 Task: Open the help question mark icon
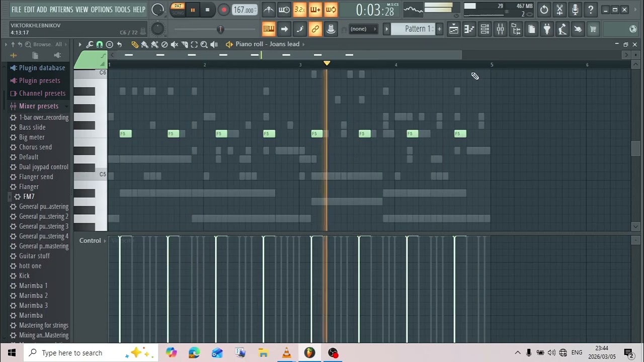point(591,10)
